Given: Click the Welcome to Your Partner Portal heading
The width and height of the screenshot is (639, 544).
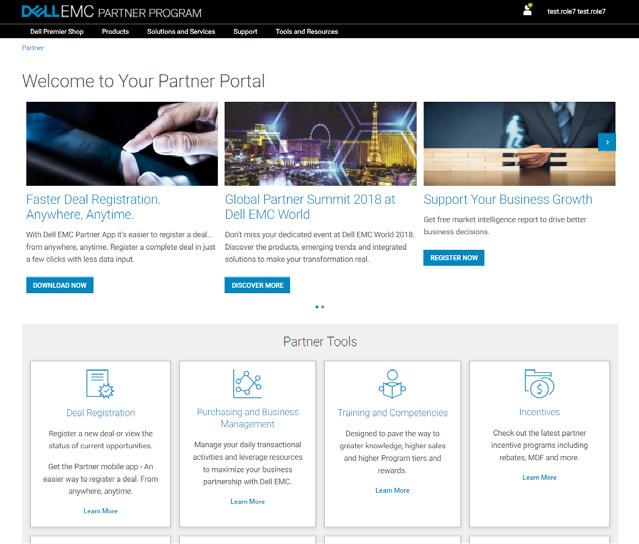Looking at the screenshot, I should pos(143,81).
